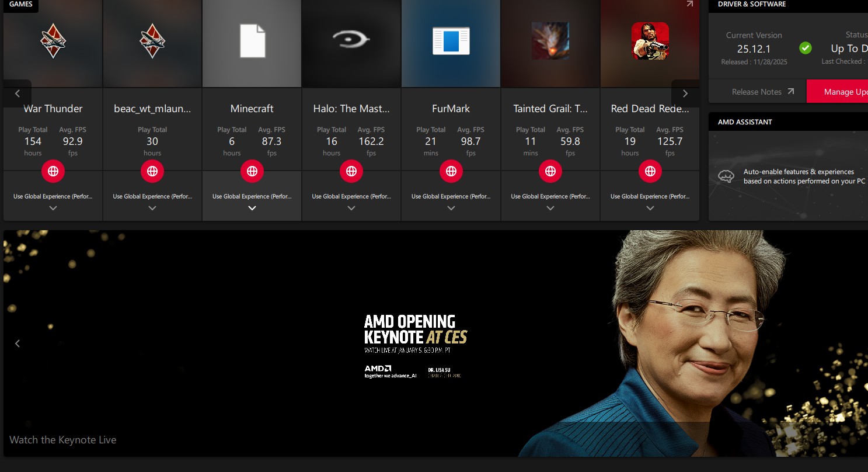Click the Red Dead Redemption cover icon

[650, 41]
